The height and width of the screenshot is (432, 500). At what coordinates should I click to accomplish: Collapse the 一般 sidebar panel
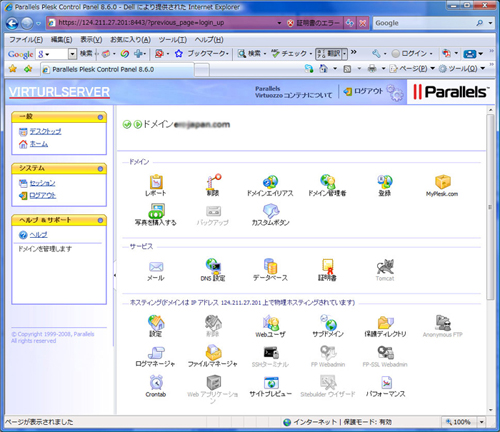click(x=100, y=117)
